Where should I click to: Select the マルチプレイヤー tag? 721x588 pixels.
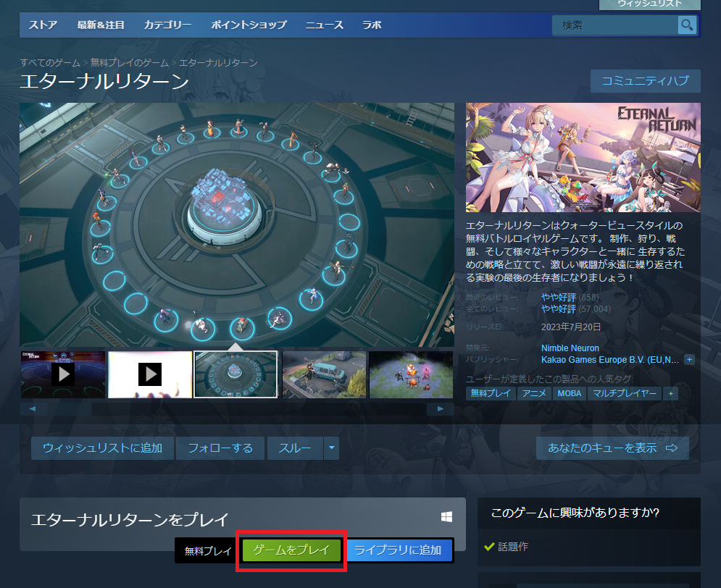tap(625, 394)
